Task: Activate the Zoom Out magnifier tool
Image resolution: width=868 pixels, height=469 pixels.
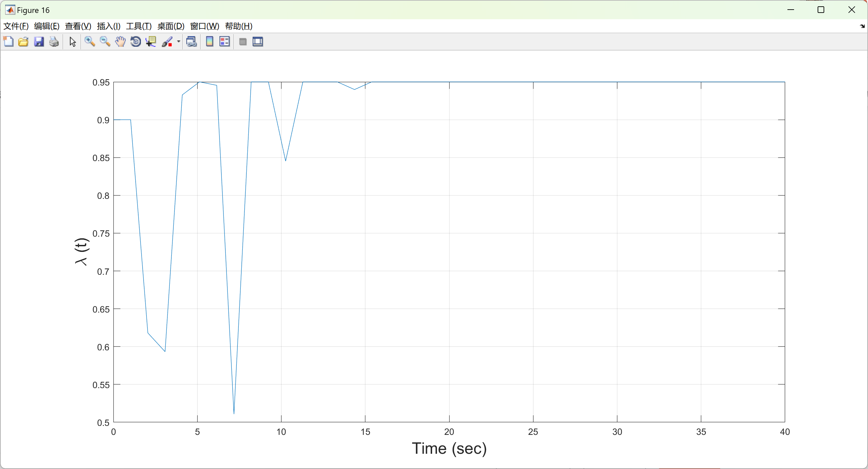Action: pos(105,42)
